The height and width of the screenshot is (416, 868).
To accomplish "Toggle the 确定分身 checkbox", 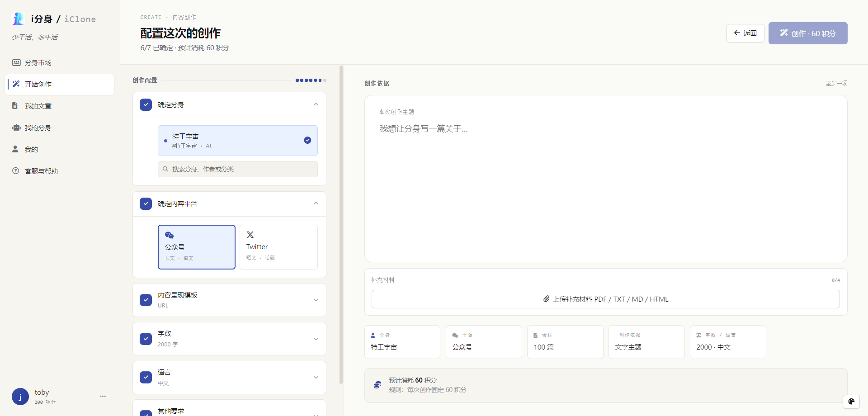I will click(146, 104).
